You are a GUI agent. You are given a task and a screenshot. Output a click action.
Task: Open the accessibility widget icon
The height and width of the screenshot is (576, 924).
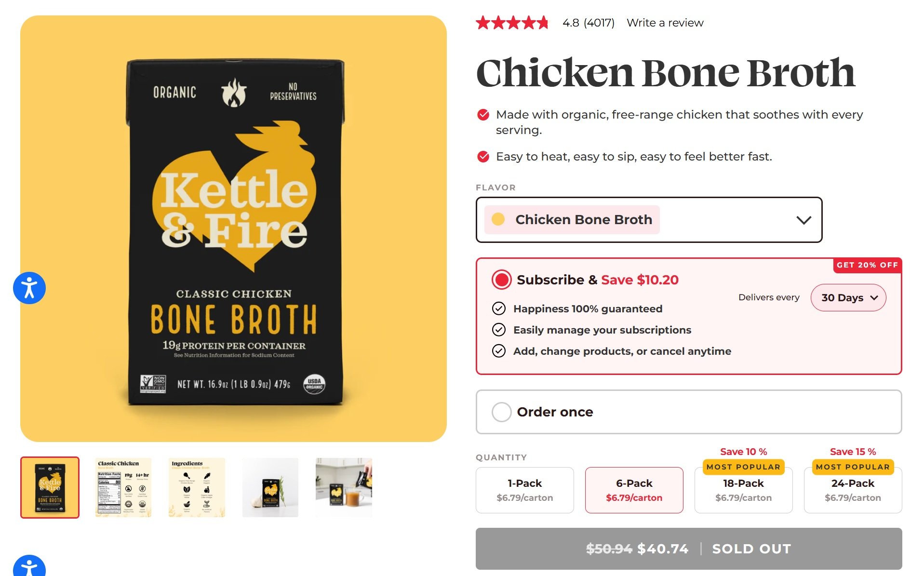coord(29,288)
